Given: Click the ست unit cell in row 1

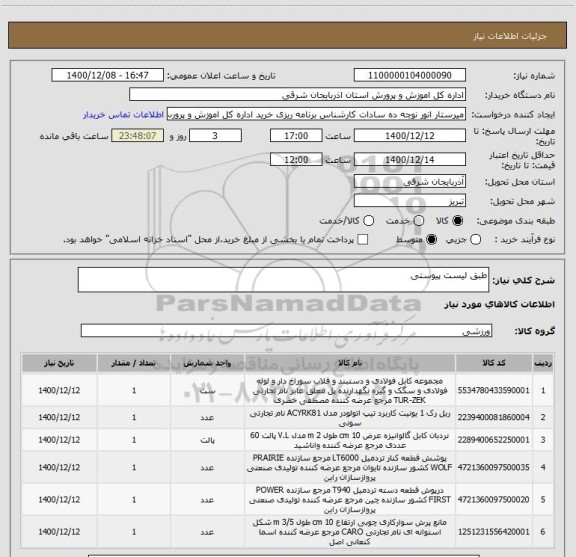Looking at the screenshot, I should click(x=208, y=391).
